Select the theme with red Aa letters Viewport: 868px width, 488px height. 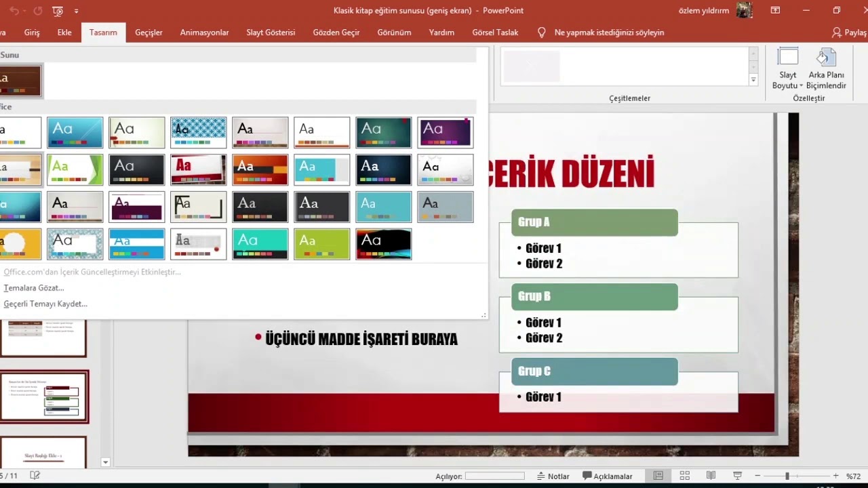pos(199,170)
